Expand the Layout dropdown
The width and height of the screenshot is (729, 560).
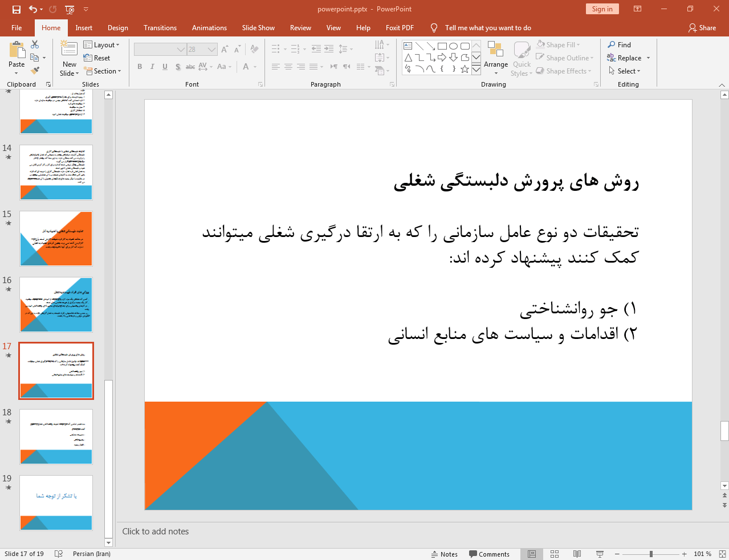coord(101,45)
